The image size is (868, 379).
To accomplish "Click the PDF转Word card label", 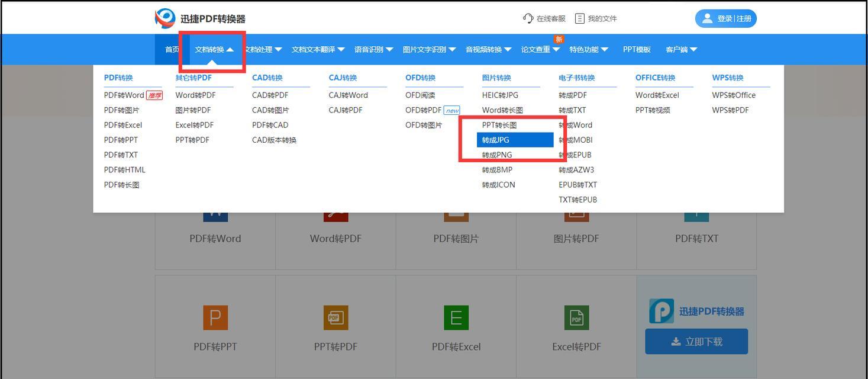I will (x=215, y=239).
